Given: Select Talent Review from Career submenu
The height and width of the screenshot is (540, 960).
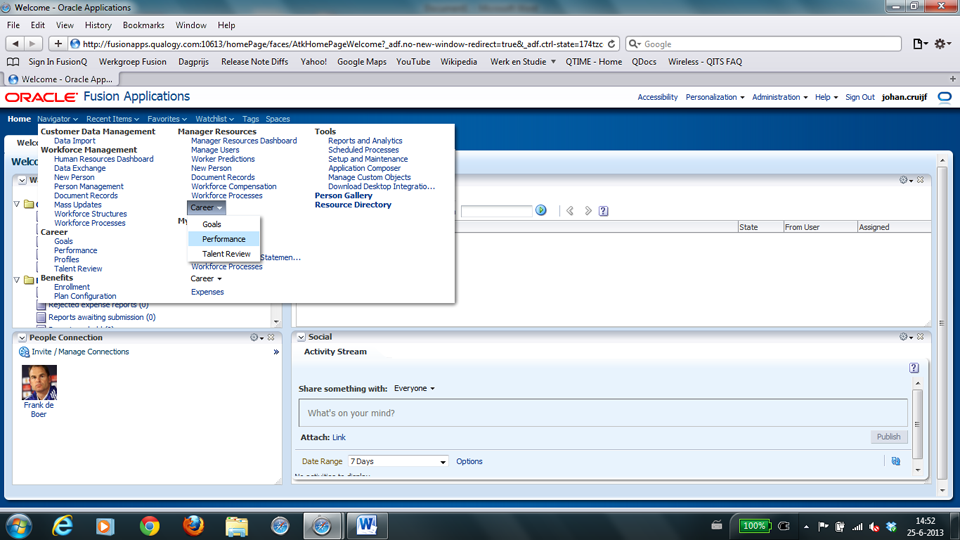Looking at the screenshot, I should click(x=227, y=254).
